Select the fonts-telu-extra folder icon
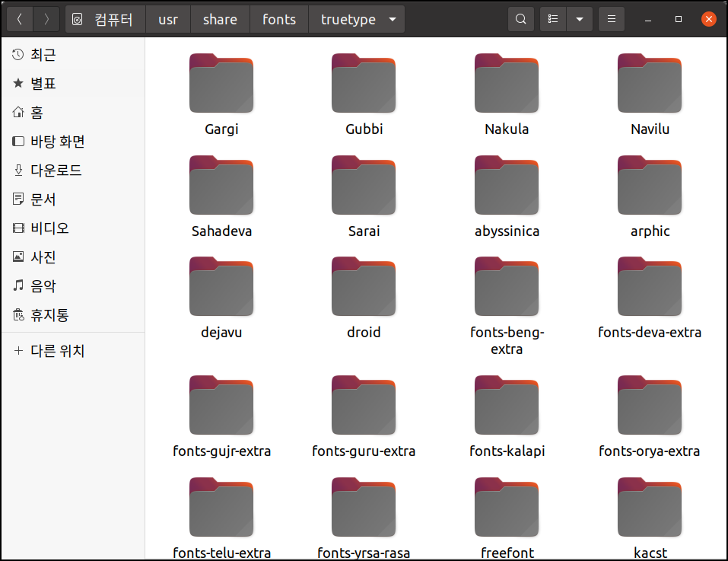The image size is (728, 561). click(x=221, y=507)
